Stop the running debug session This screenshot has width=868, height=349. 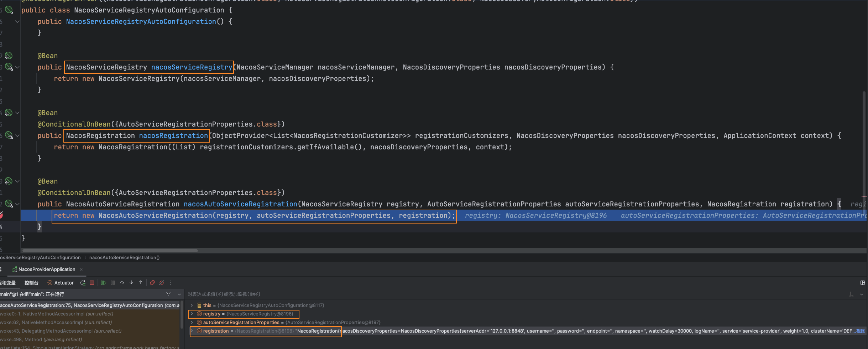(92, 283)
